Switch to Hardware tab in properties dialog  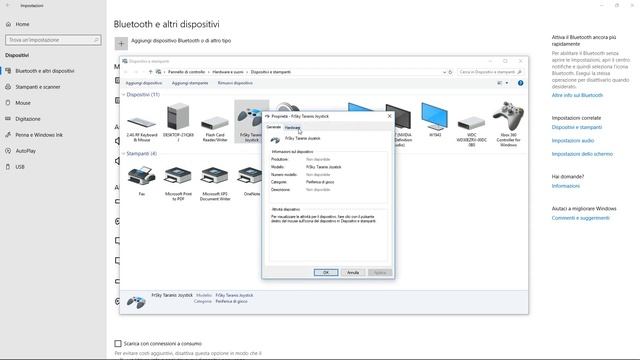[292, 128]
